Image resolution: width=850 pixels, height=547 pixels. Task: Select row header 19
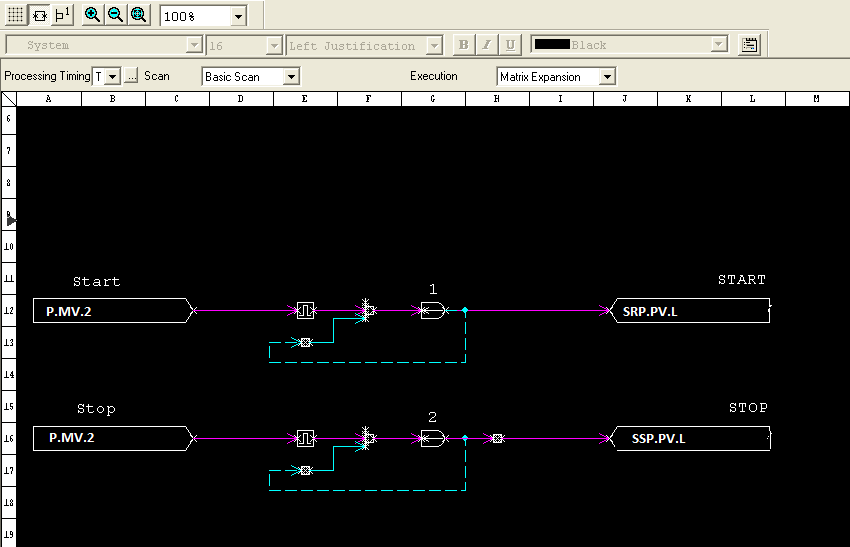pos(9,533)
